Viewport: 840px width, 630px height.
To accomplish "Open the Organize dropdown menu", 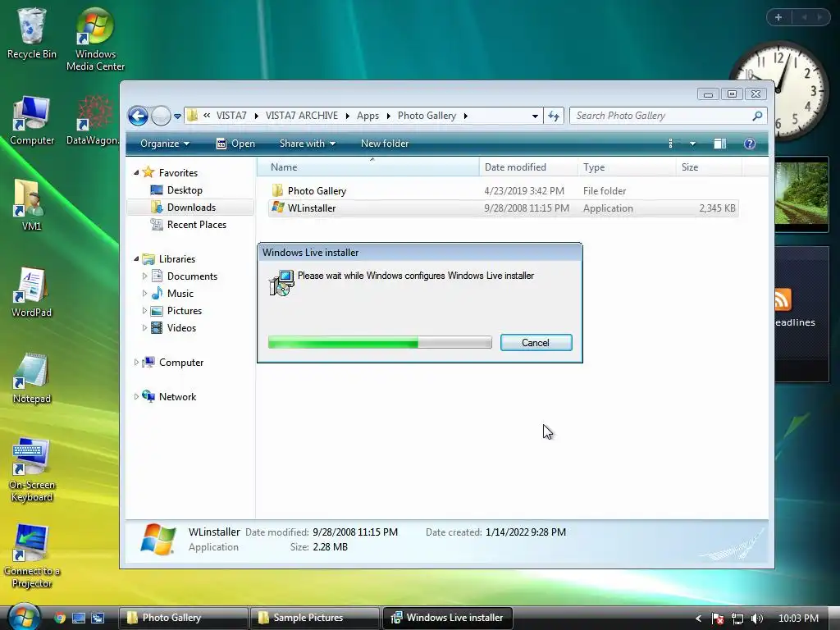I will point(164,144).
